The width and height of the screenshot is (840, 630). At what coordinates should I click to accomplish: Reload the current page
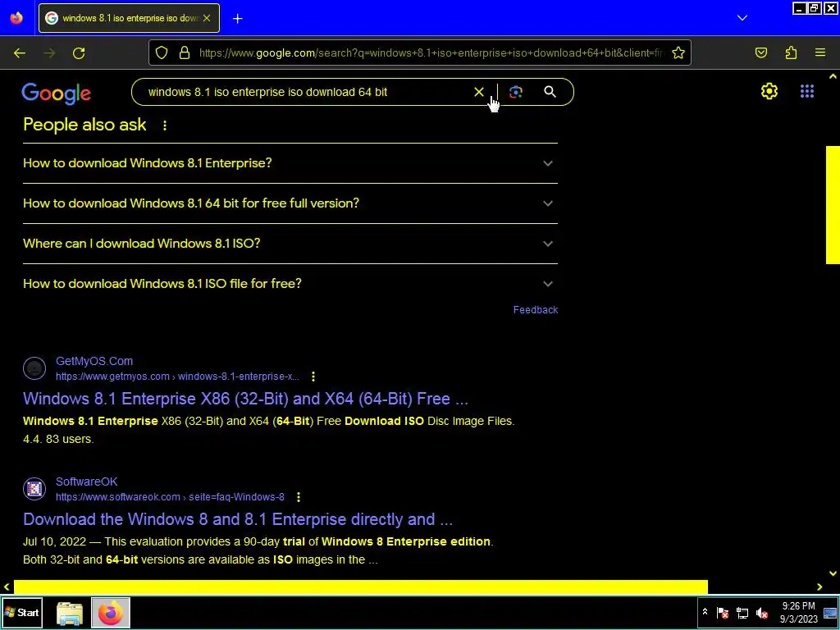click(x=79, y=52)
